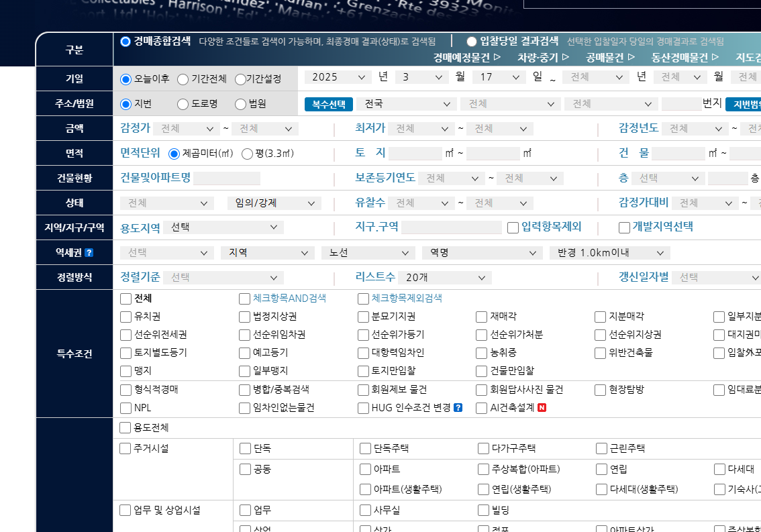Check the 위반건축물 checkbox
Screen dimensions: 761x532
pos(601,354)
